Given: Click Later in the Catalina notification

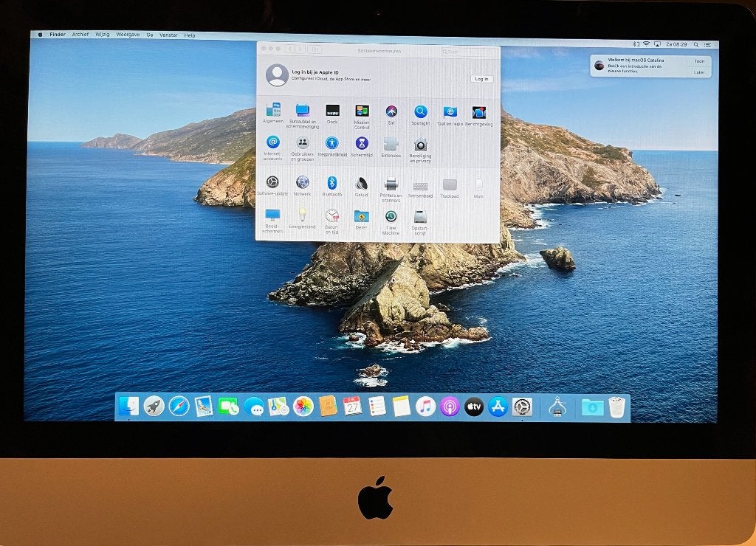Looking at the screenshot, I should (x=700, y=72).
